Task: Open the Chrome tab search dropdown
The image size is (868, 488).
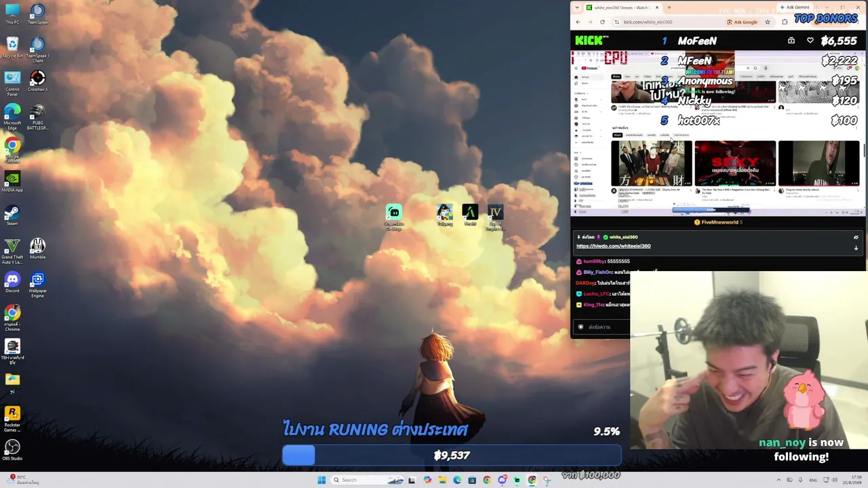Action: (x=577, y=7)
